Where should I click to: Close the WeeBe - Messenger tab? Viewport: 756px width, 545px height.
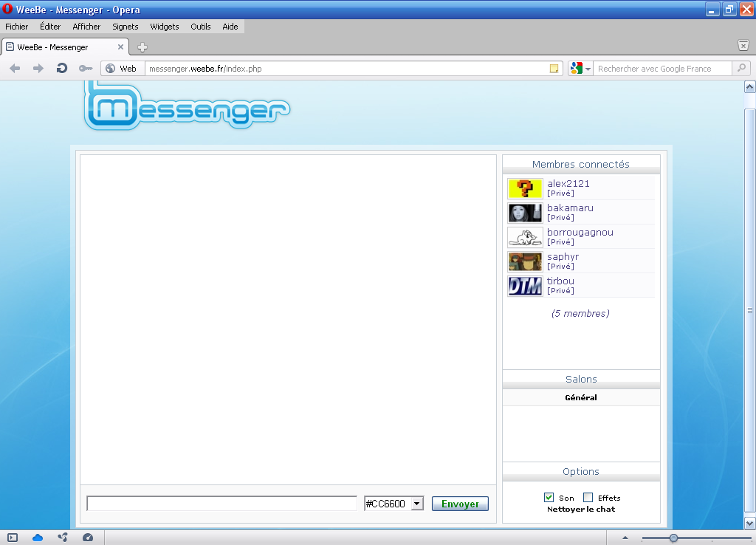pyautogui.click(x=120, y=47)
